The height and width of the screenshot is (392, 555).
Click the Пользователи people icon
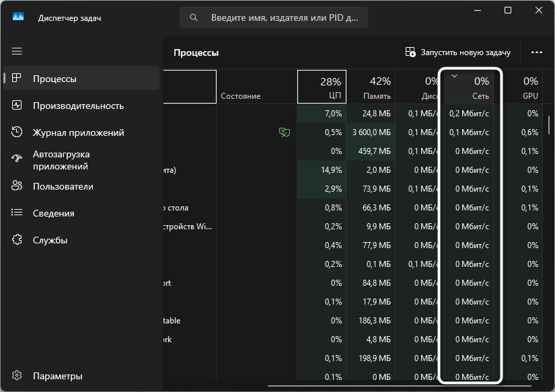coord(17,186)
